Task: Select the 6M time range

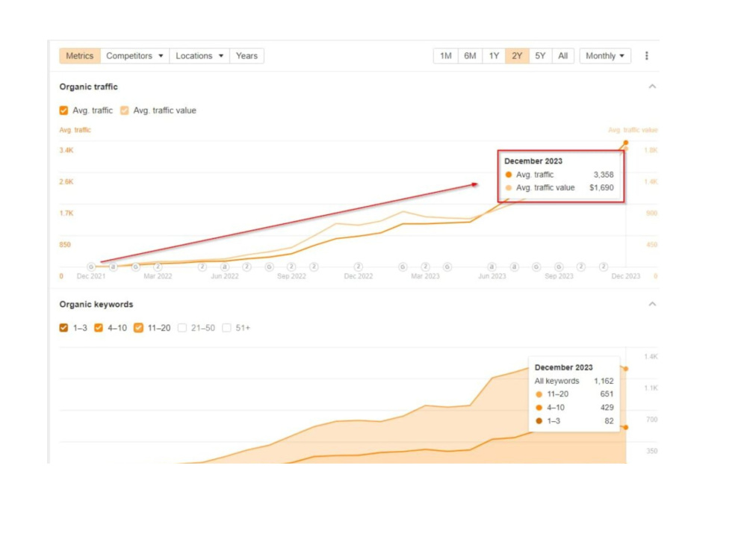Action: (470, 56)
